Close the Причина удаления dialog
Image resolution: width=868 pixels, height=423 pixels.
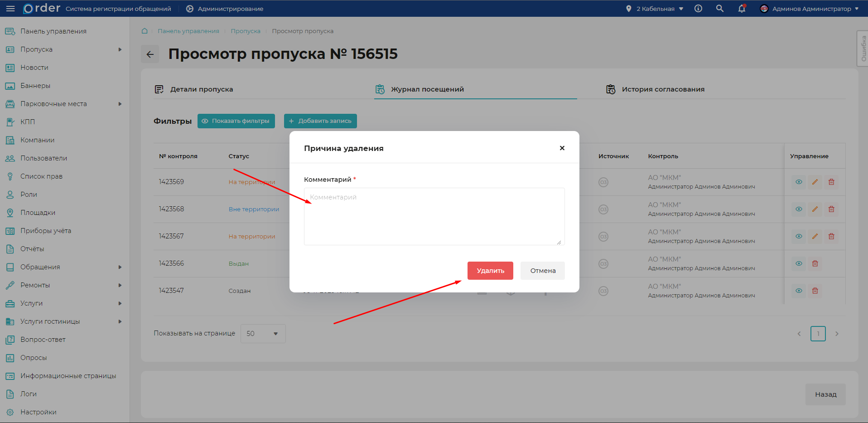(x=562, y=148)
